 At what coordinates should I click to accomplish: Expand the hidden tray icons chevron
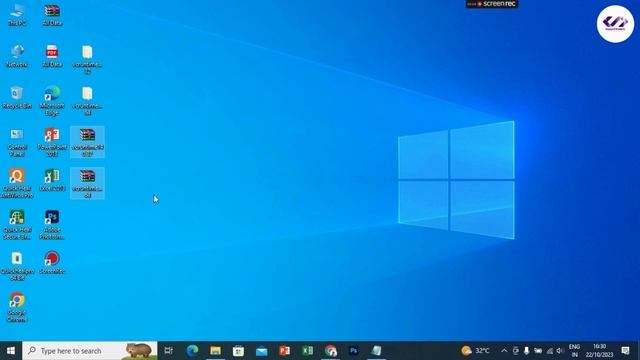point(504,351)
